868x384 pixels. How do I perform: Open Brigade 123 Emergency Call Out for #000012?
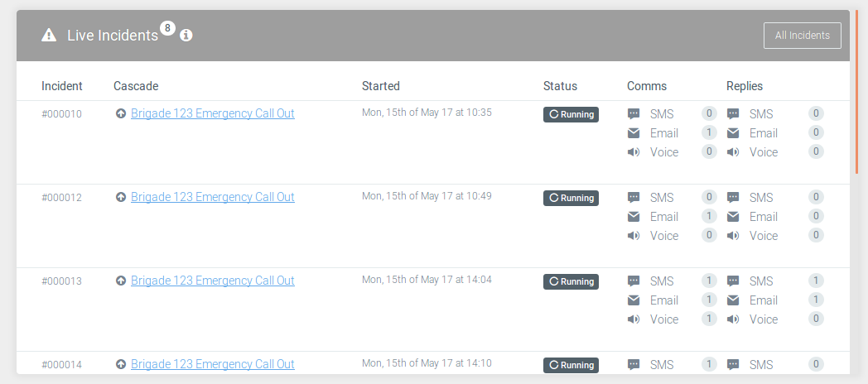pyautogui.click(x=212, y=197)
